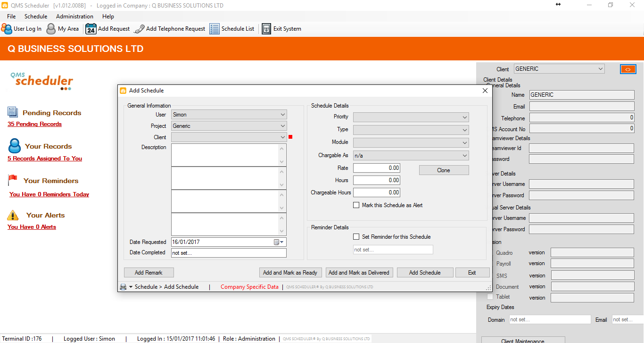This screenshot has width=644, height=343.
Task: Open the Schedule List toolbar icon
Action: (215, 29)
